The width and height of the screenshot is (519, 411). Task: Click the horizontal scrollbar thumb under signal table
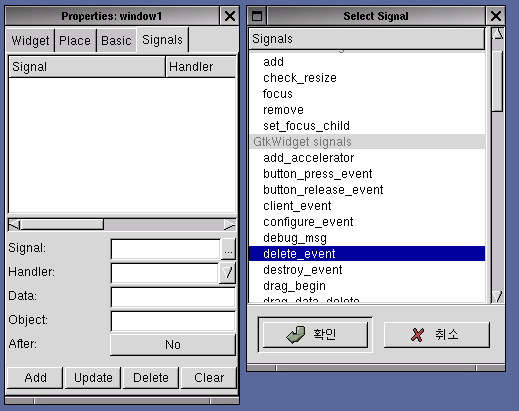62,225
